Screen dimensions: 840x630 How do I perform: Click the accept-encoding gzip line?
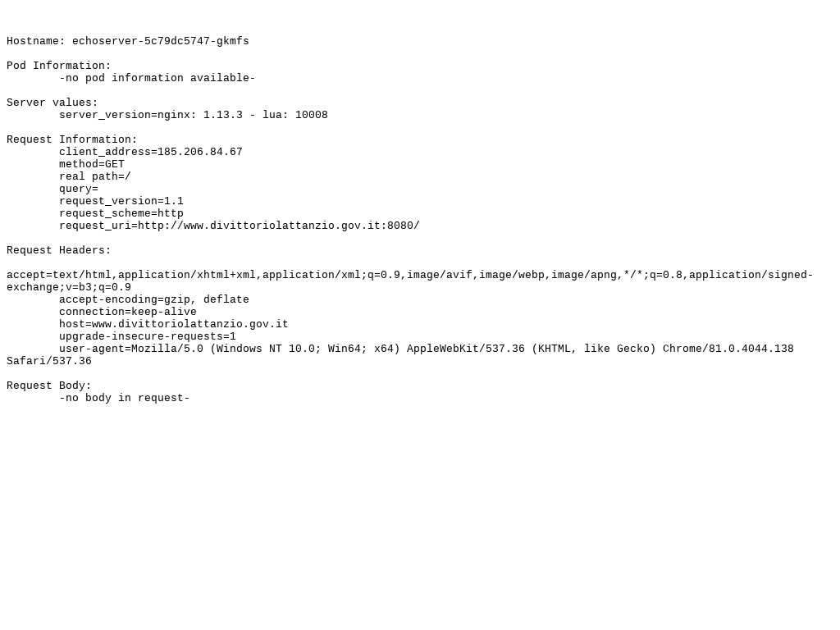click(153, 300)
